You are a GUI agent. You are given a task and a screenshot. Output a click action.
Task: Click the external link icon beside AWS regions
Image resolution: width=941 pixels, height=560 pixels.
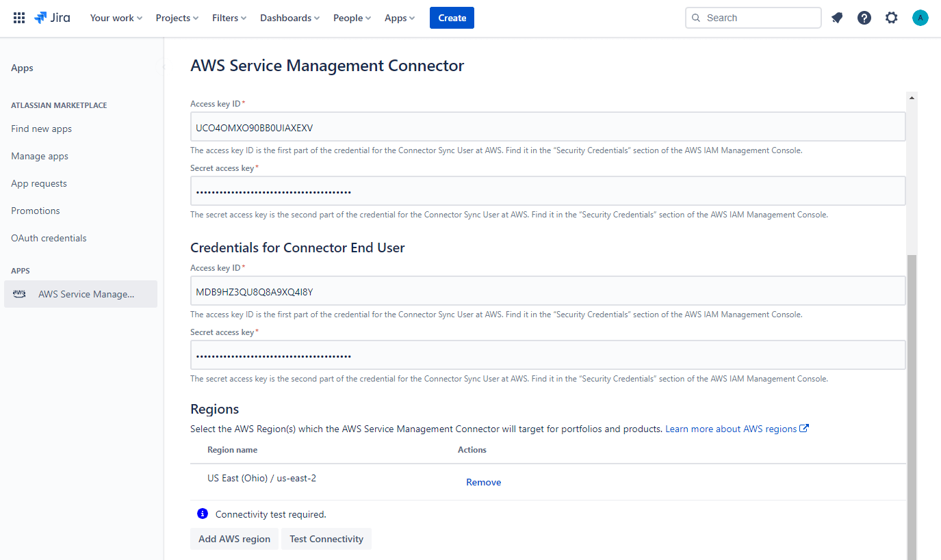click(805, 427)
